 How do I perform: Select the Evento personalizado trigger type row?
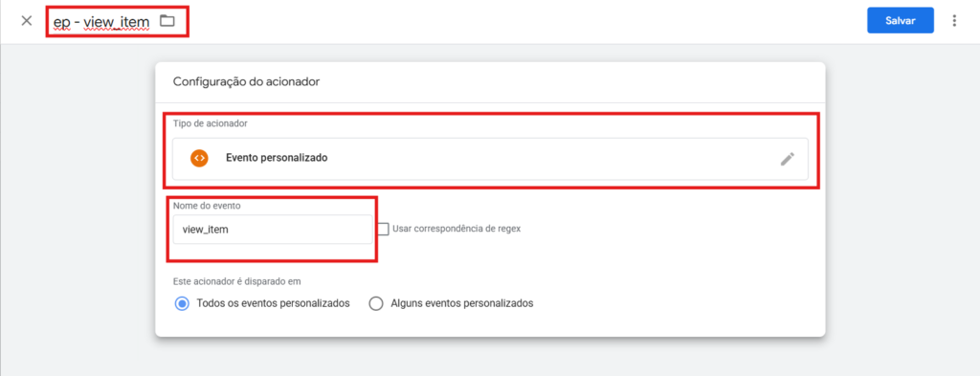tap(490, 159)
